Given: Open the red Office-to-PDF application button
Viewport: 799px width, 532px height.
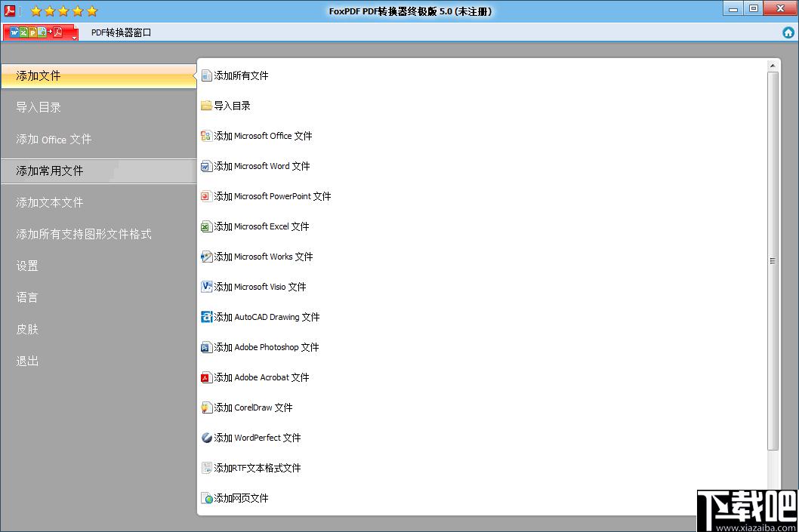Looking at the screenshot, I should (x=40, y=32).
